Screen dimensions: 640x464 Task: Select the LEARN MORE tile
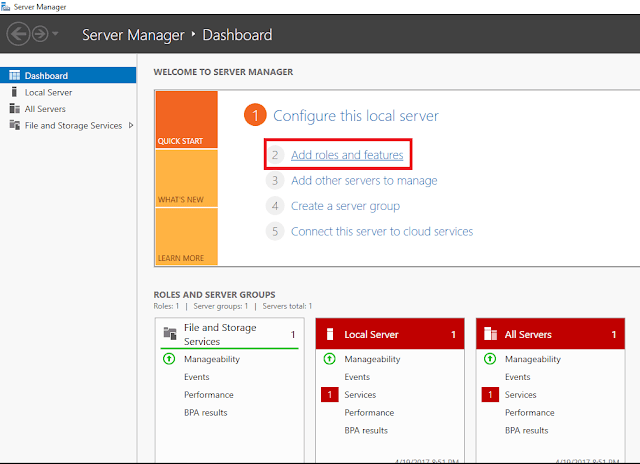tap(187, 237)
